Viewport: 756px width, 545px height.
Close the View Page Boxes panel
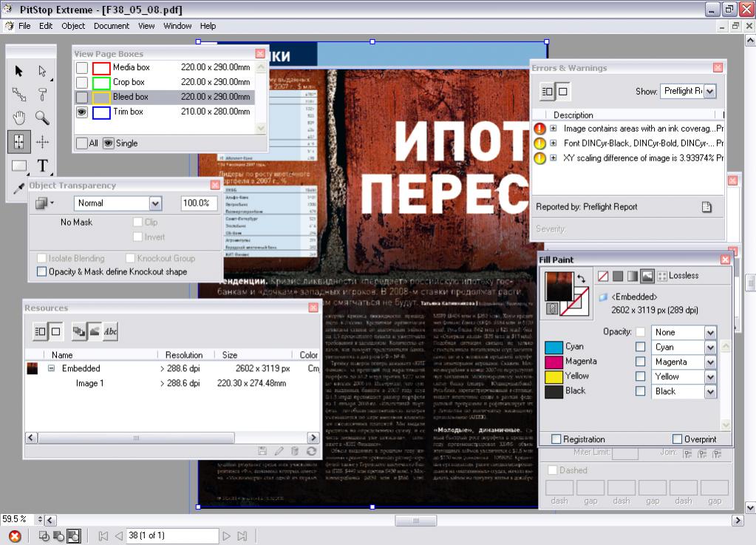pyautogui.click(x=260, y=53)
